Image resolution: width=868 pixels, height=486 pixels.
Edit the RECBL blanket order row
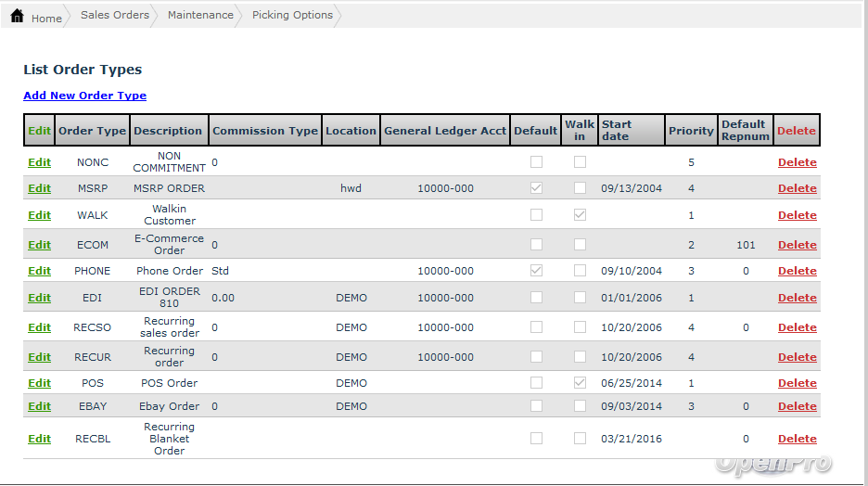[x=39, y=439]
